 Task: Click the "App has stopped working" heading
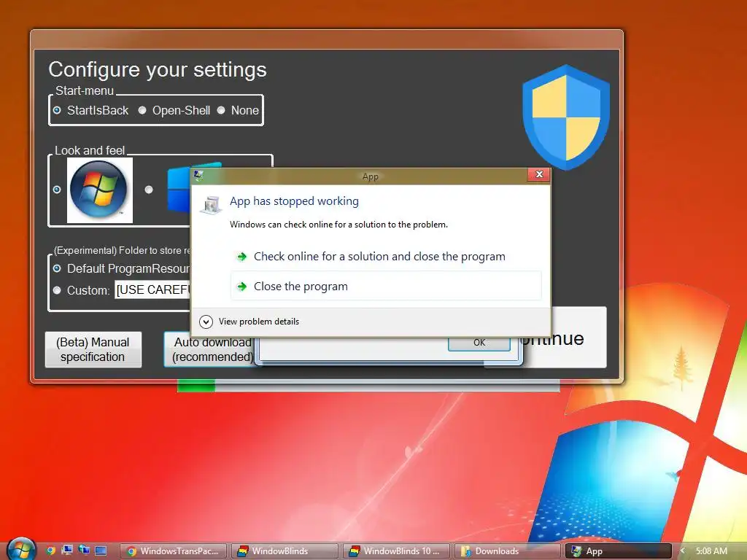coord(294,201)
